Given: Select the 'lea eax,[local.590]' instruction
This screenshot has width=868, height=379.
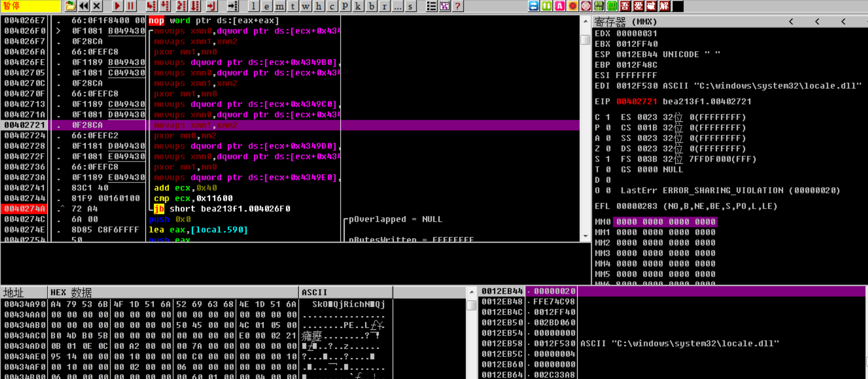Looking at the screenshot, I should click(198, 229).
